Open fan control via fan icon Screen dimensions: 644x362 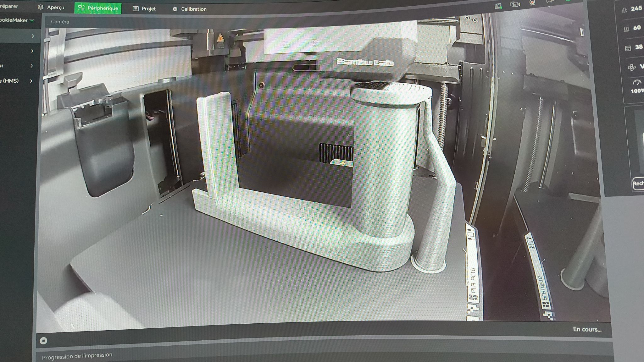(x=631, y=68)
